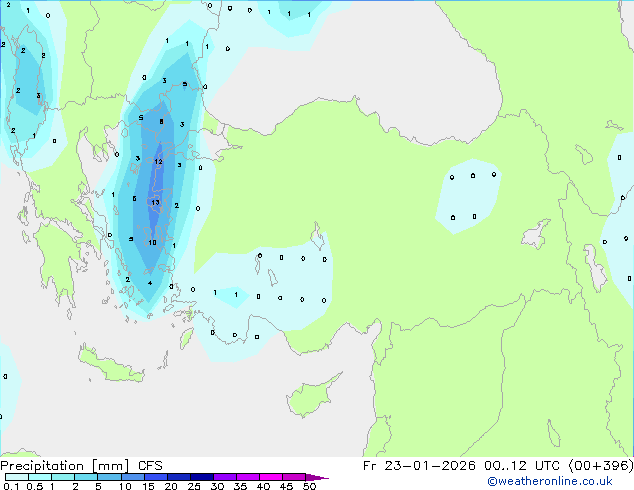Click the '15' legend label
Image resolution: width=634 pixels, height=490 pixels.
click(148, 486)
